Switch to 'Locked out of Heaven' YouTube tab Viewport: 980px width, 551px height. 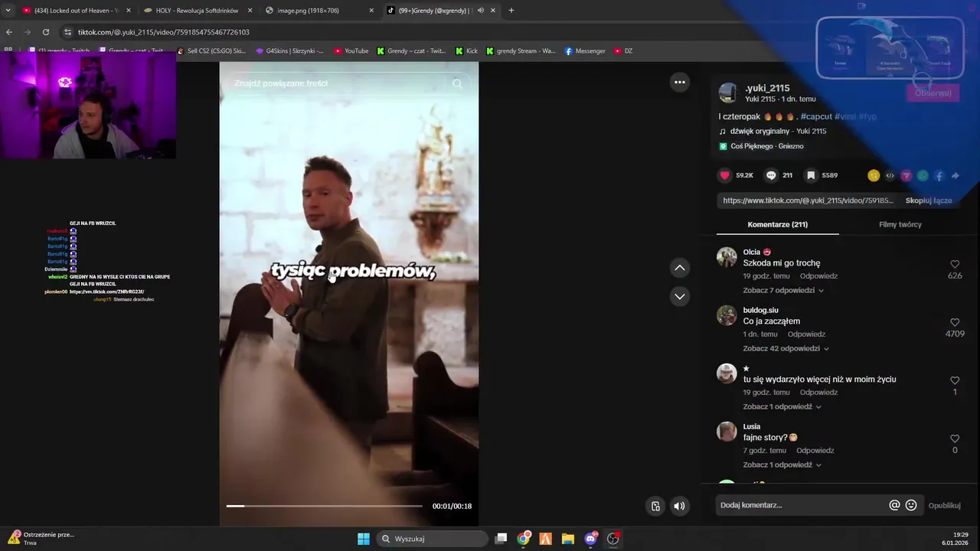tap(77, 11)
